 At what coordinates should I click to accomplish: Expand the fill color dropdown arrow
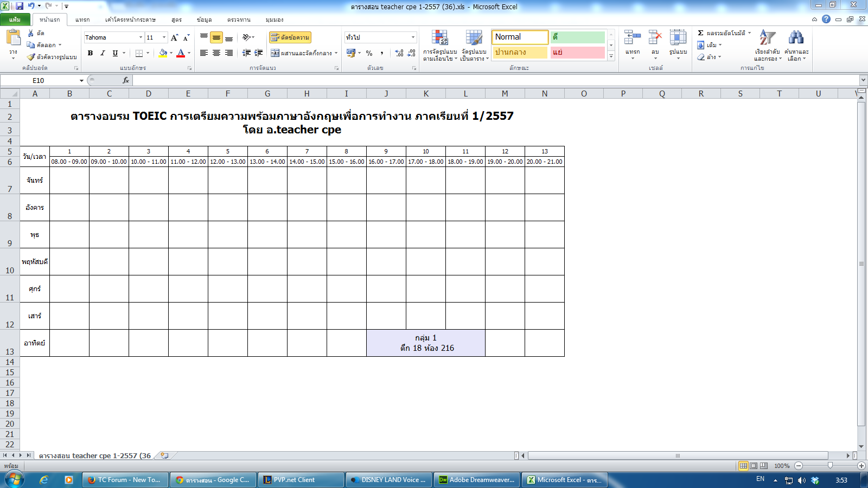click(x=171, y=53)
